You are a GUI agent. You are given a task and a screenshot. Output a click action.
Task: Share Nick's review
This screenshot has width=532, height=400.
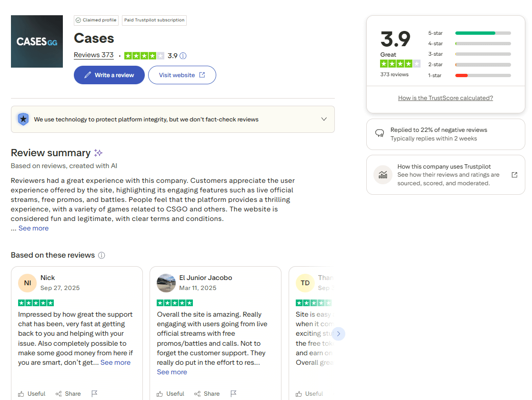click(68, 394)
